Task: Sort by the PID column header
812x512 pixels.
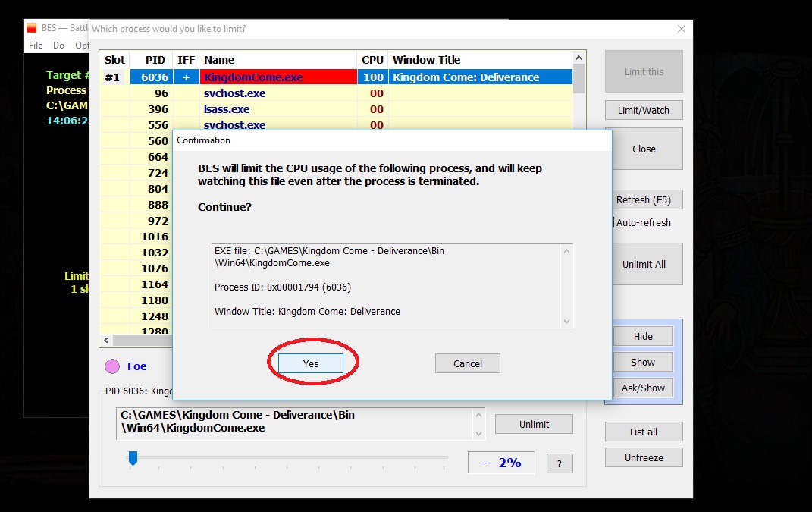Action: click(152, 60)
